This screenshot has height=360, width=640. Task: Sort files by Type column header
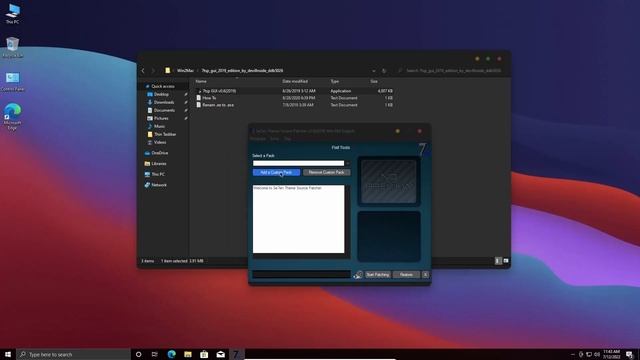pos(335,81)
